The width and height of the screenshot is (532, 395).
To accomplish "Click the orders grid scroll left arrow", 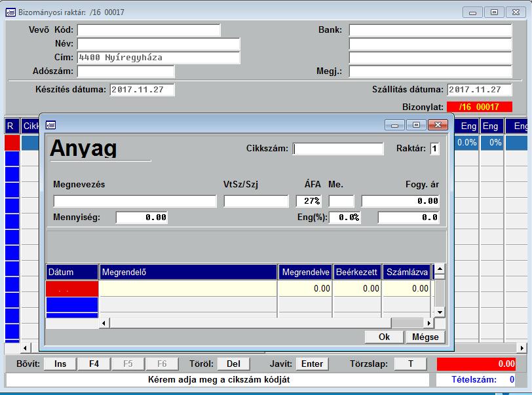I will (x=104, y=323).
